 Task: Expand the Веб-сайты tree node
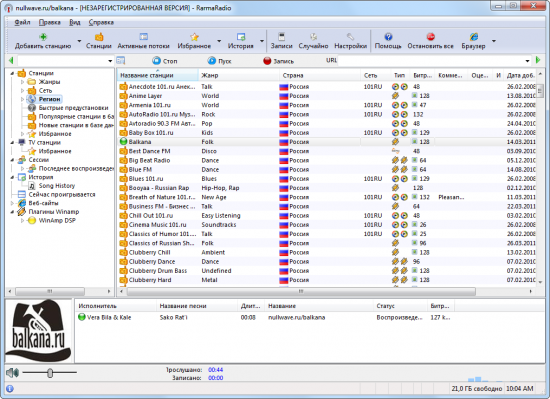[x=12, y=203]
